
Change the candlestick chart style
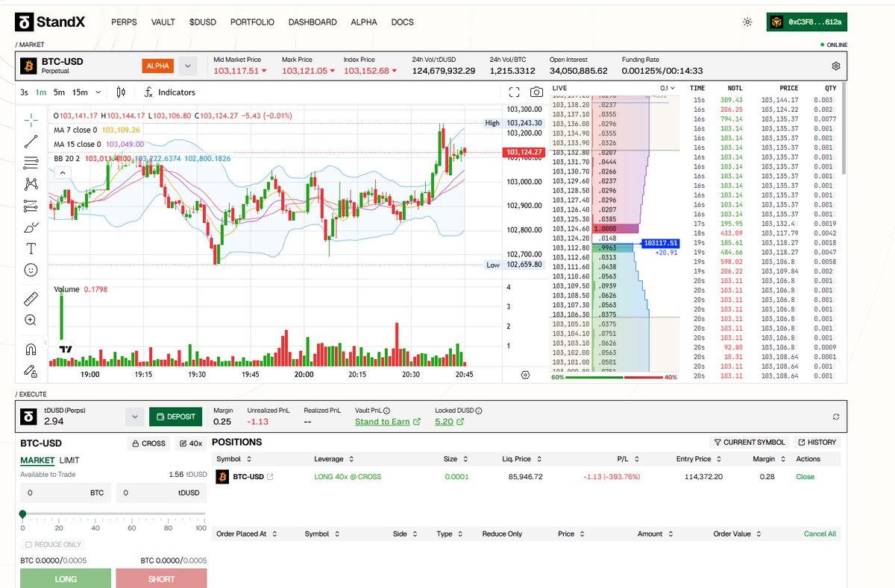[x=122, y=92]
